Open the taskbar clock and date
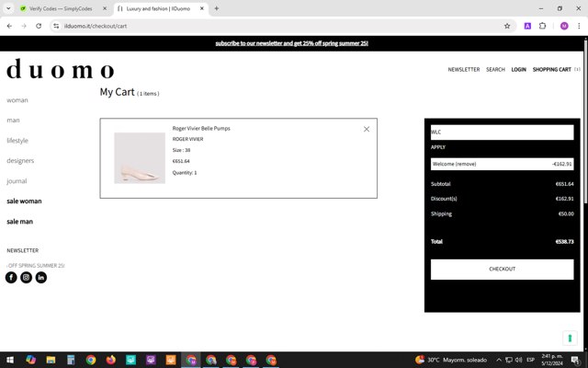588x368 pixels. click(x=552, y=360)
